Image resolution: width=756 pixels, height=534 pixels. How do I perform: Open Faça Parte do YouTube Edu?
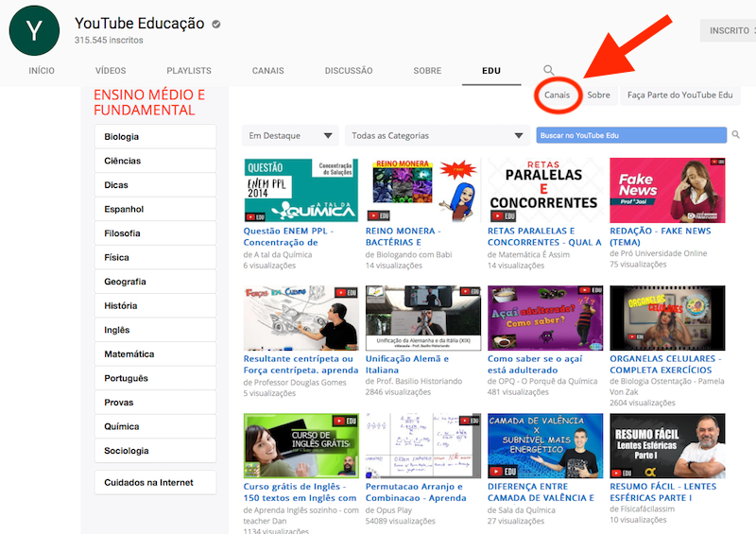pyautogui.click(x=679, y=95)
